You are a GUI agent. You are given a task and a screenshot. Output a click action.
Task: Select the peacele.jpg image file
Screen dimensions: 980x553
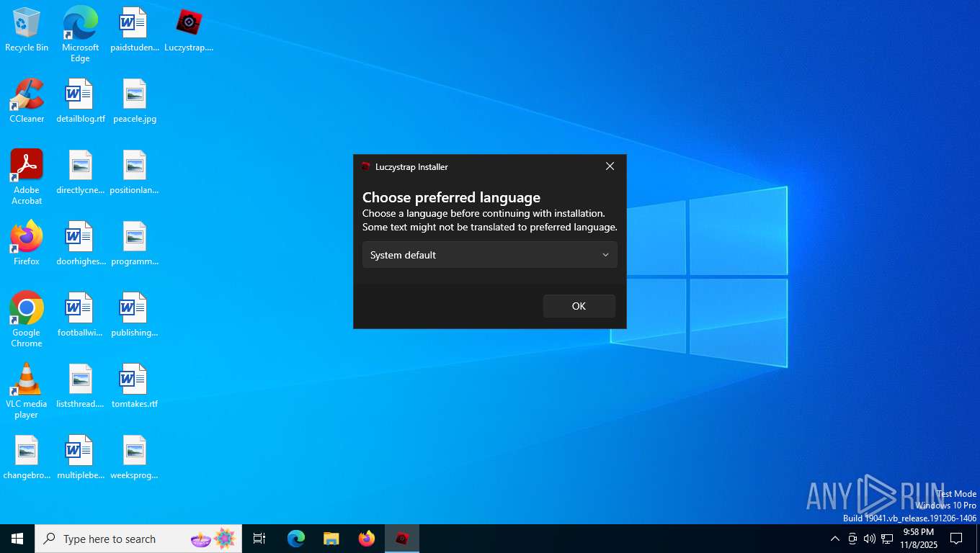pos(134,102)
